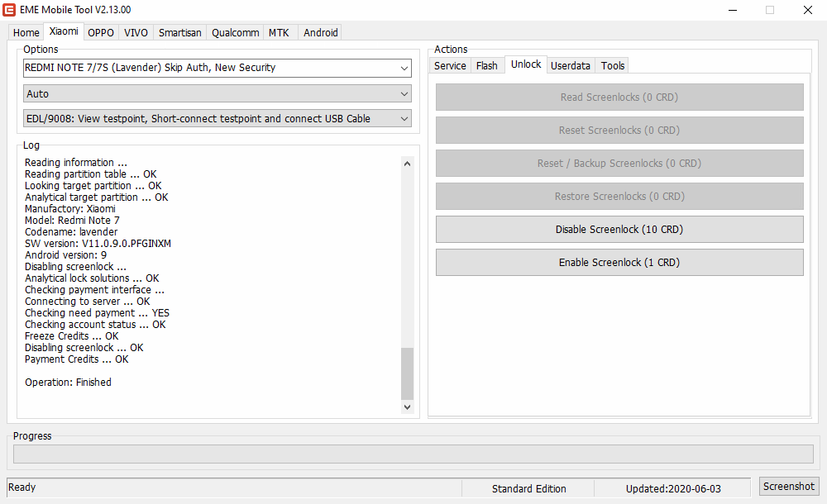Screen dimensions: 827x504
Task: Click the 'Operation: Finished' log line
Action: click(68, 383)
